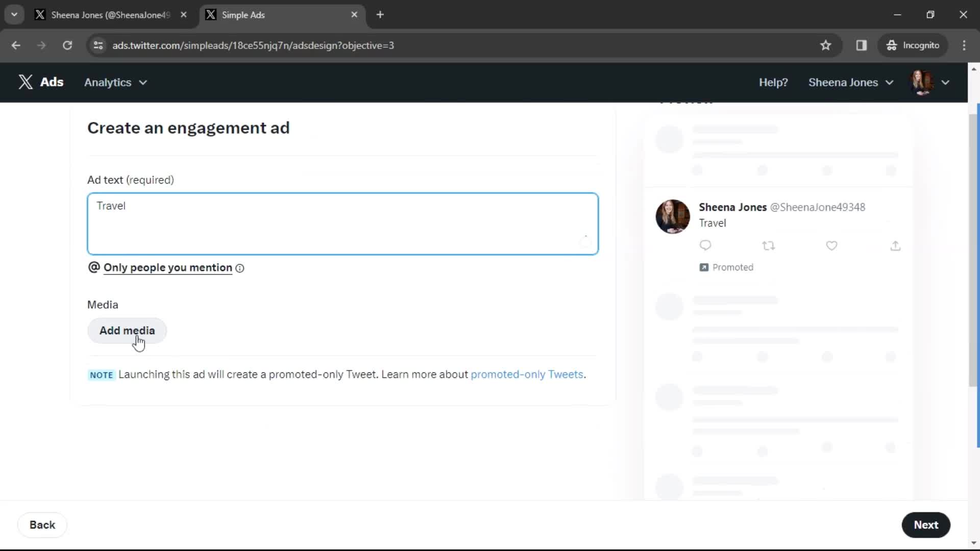Click the Simple Ads browser tab
The width and height of the screenshot is (980, 551).
coord(278,15)
